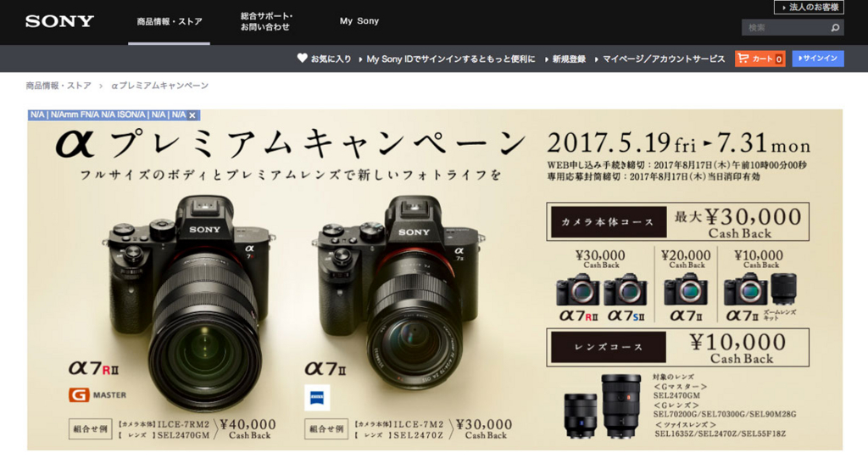Viewport: 868px width, 475px height.
Task: Click the α7II camera with Zeiss lens
Action: click(x=398, y=291)
